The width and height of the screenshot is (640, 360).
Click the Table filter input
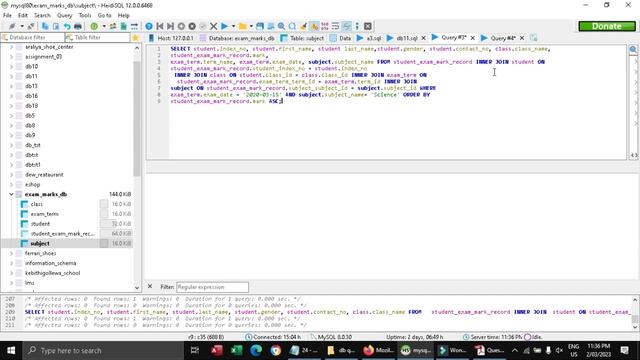coord(98,38)
